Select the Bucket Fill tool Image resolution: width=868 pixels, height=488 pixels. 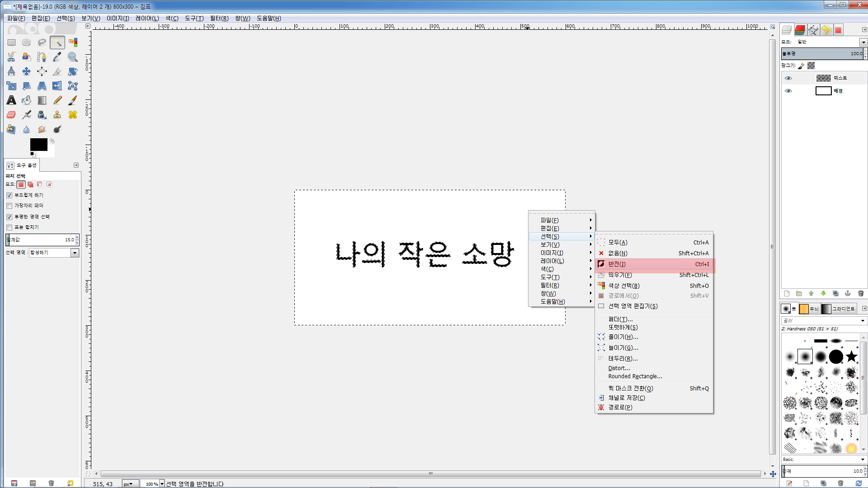pyautogui.click(x=27, y=100)
